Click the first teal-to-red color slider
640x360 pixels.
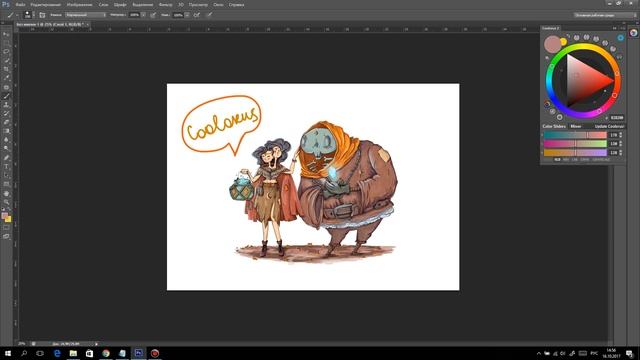(575, 135)
